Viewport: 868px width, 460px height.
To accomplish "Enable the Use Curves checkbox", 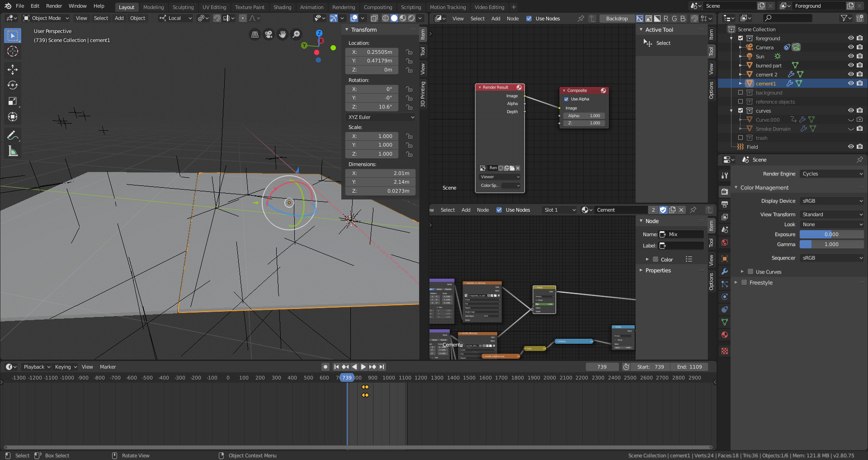I will (750, 272).
